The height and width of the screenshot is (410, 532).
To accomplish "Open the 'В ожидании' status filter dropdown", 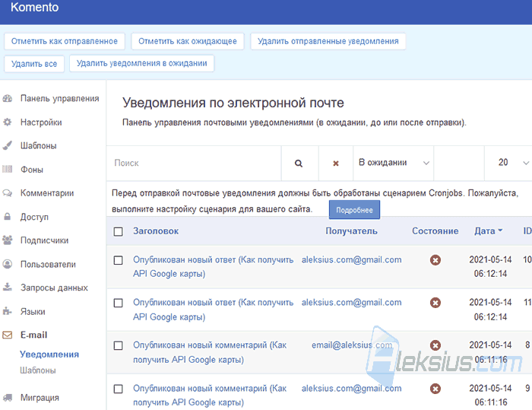I will point(393,163).
